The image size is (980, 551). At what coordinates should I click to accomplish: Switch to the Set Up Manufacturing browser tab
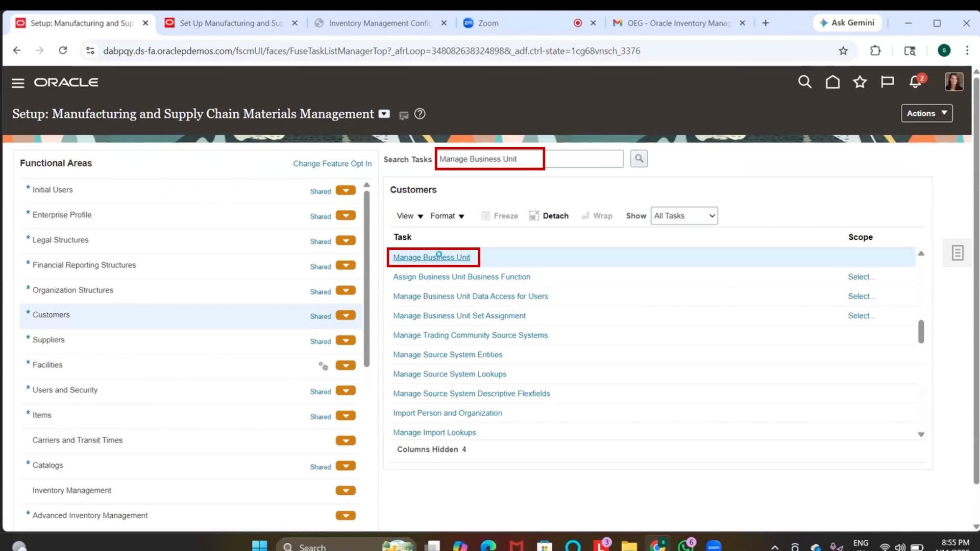click(x=231, y=23)
